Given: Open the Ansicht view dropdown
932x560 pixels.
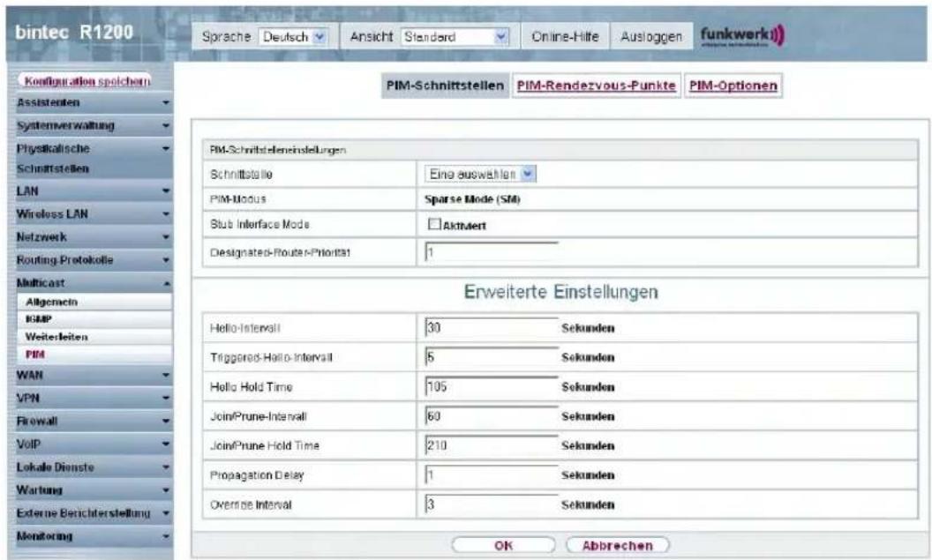Looking at the screenshot, I should tap(455, 37).
